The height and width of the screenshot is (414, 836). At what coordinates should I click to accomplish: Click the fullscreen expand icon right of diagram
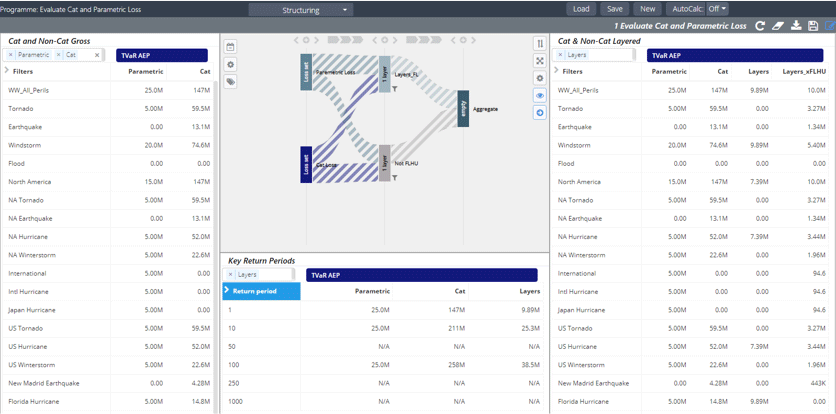point(540,61)
